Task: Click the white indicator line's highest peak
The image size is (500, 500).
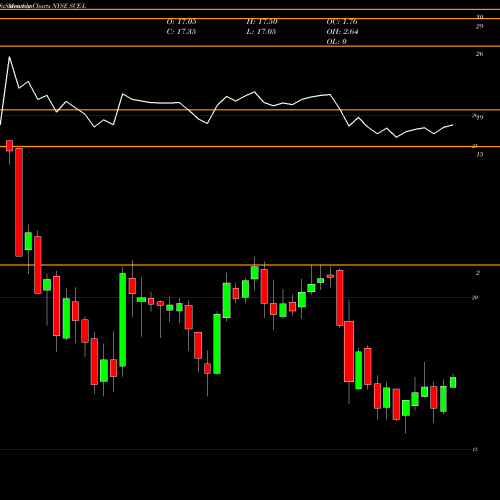Action: click(x=9, y=57)
